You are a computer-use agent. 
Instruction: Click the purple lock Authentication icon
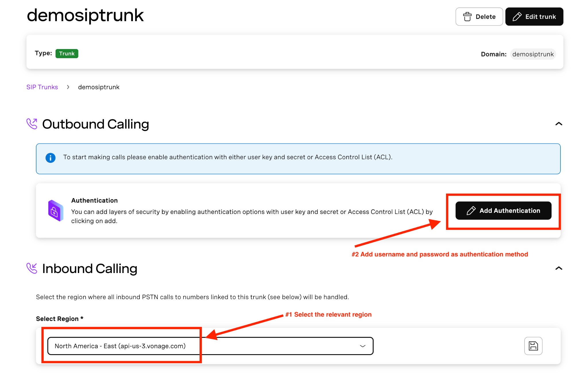tap(55, 211)
